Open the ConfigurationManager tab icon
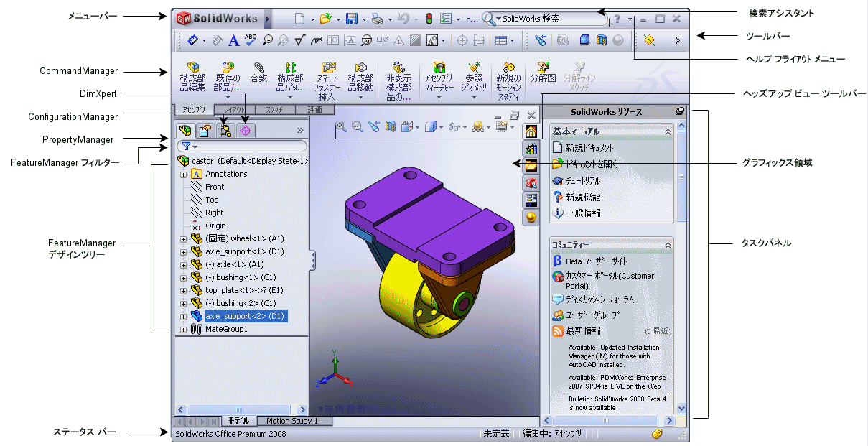The width and height of the screenshot is (868, 446). 225,131
